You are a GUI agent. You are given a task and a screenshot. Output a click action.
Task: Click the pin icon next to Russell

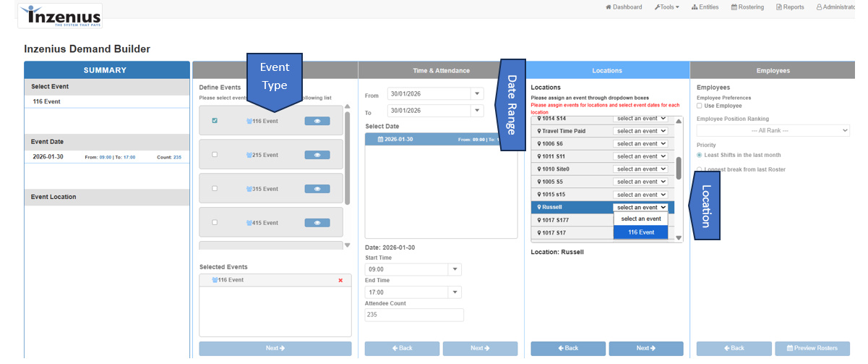point(539,207)
